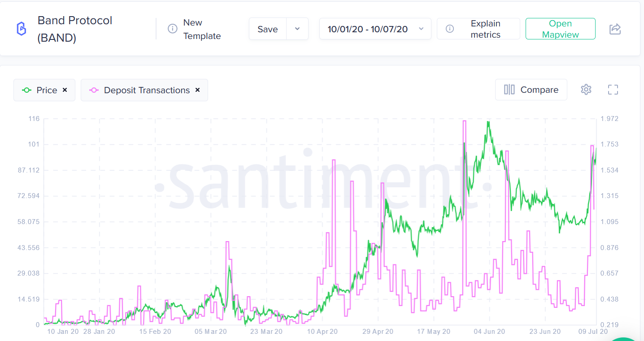The width and height of the screenshot is (644, 341).
Task: Toggle fullscreen chart view
Action: pyautogui.click(x=613, y=90)
